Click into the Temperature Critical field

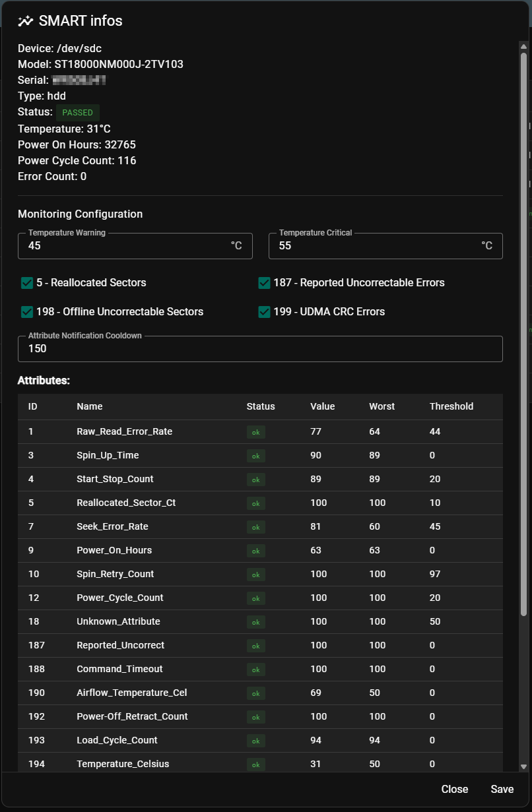point(376,246)
